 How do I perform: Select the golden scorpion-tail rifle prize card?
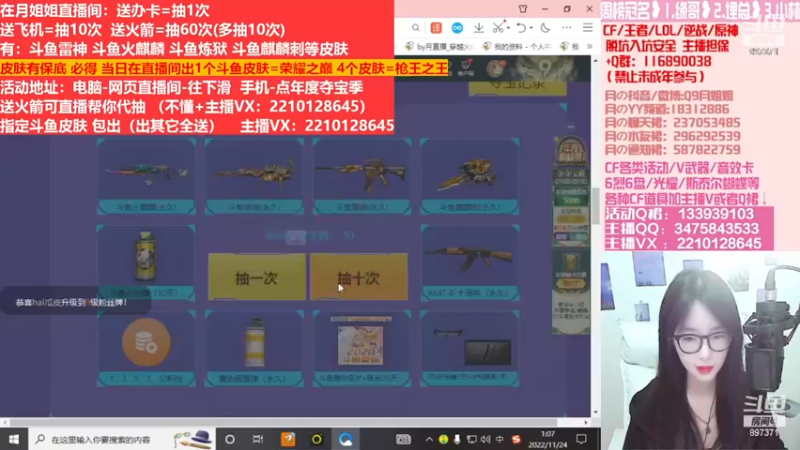(x=254, y=177)
